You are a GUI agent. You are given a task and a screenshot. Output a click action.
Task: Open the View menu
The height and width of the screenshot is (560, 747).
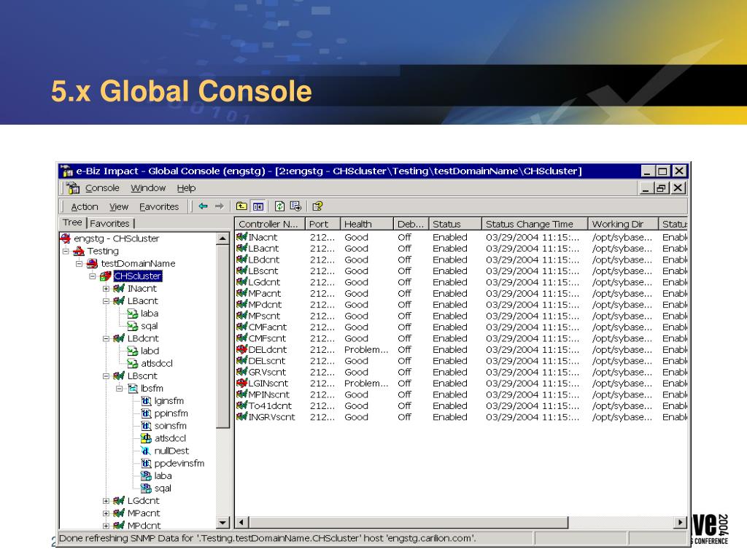119,206
